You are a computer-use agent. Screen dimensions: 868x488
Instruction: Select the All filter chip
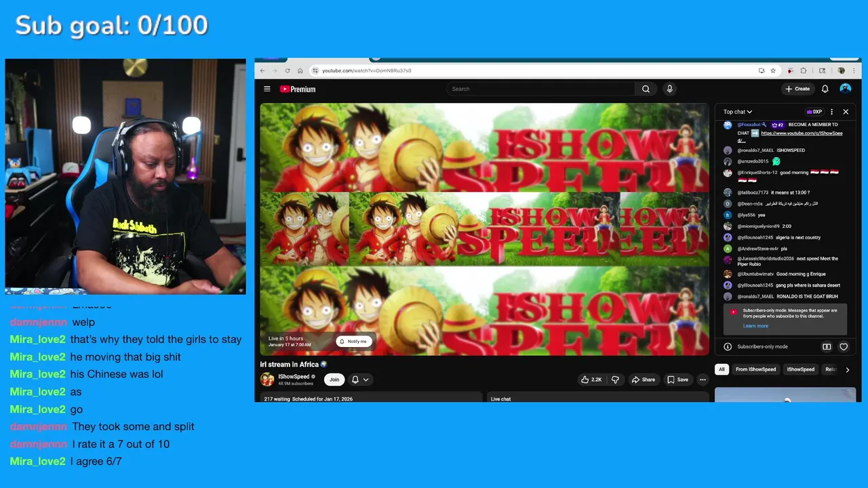coord(722,369)
